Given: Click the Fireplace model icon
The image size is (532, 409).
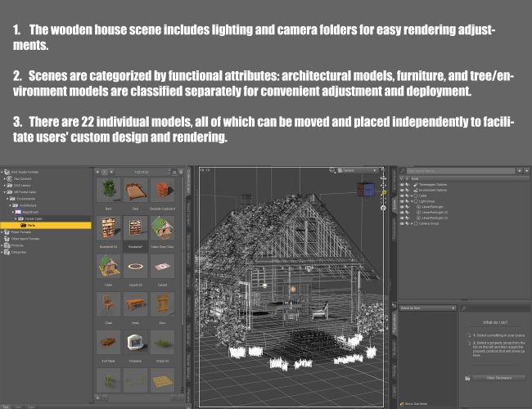Looking at the screenshot, I should [x=136, y=341].
